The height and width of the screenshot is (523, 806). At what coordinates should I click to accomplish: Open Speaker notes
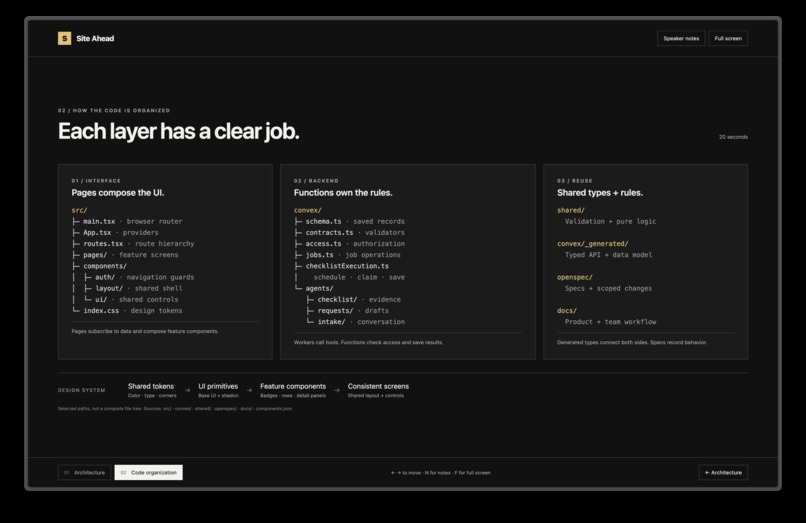tap(681, 38)
